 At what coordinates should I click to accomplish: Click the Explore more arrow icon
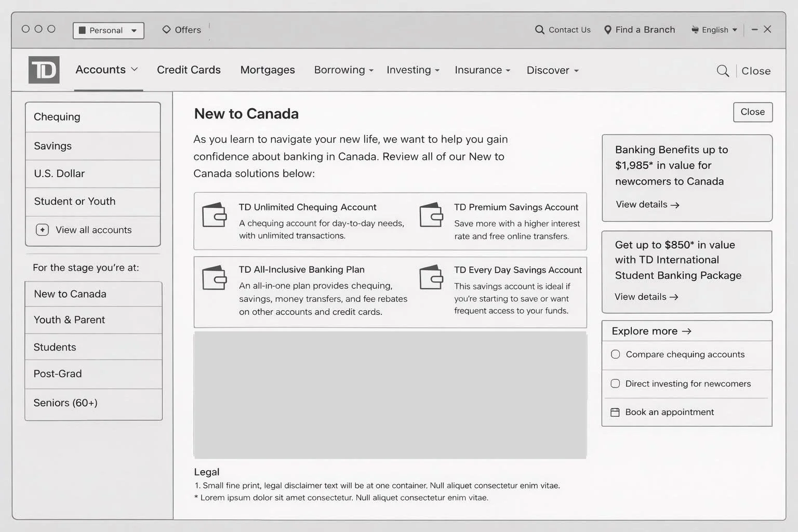687,331
